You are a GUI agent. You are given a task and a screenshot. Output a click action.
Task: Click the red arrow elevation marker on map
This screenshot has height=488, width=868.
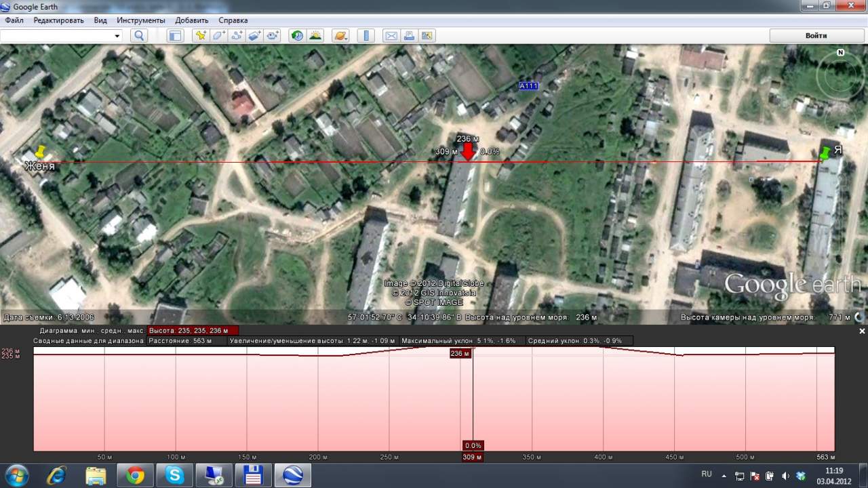point(467,152)
